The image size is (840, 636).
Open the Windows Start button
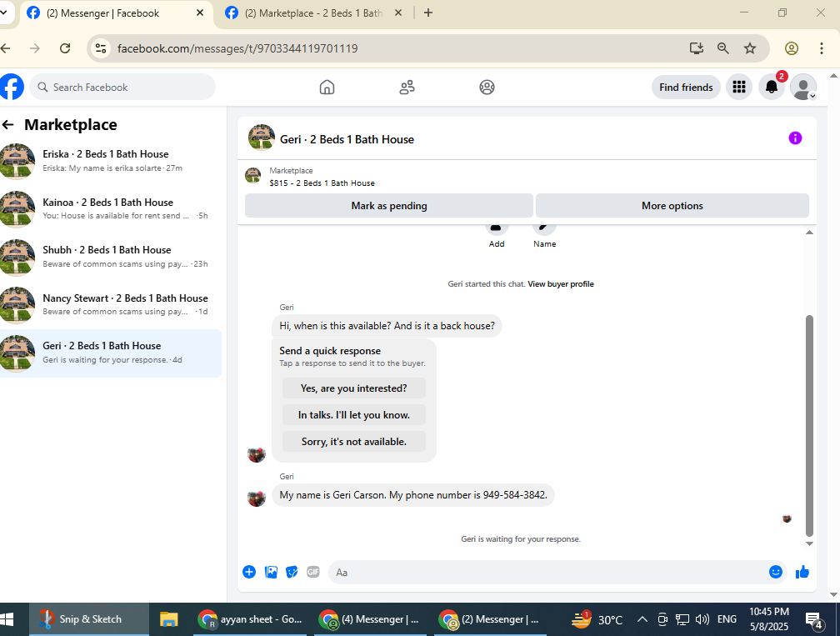7,619
